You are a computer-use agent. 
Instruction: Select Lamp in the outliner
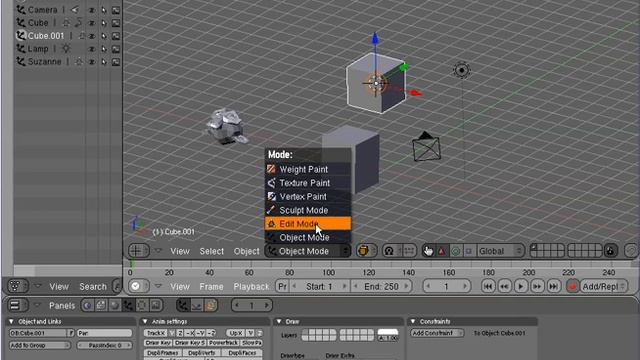click(x=38, y=49)
